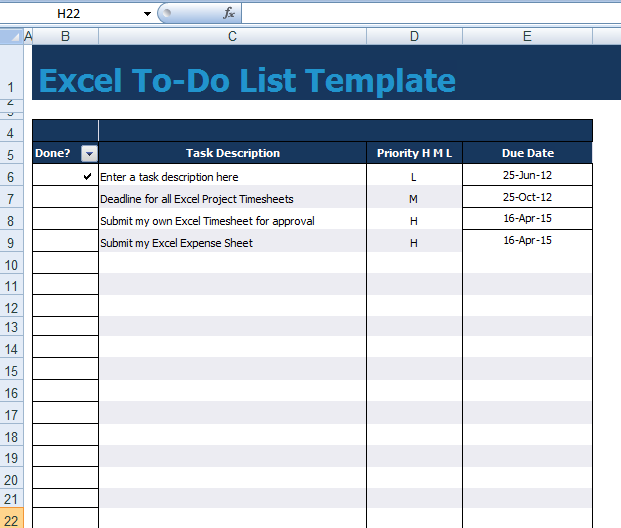This screenshot has width=621, height=528.
Task: Select 'Submit my own Excel Timesheet for approval'
Action: click(x=232, y=221)
